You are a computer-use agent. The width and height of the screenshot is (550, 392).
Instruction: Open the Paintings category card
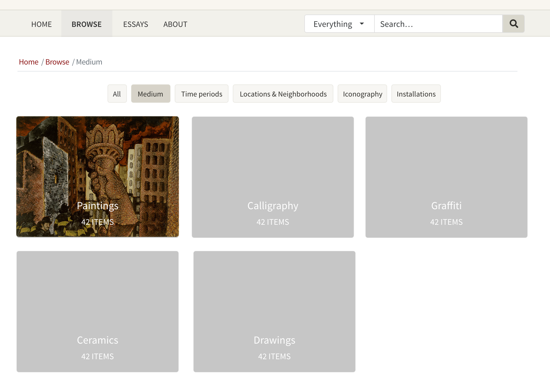pos(98,177)
